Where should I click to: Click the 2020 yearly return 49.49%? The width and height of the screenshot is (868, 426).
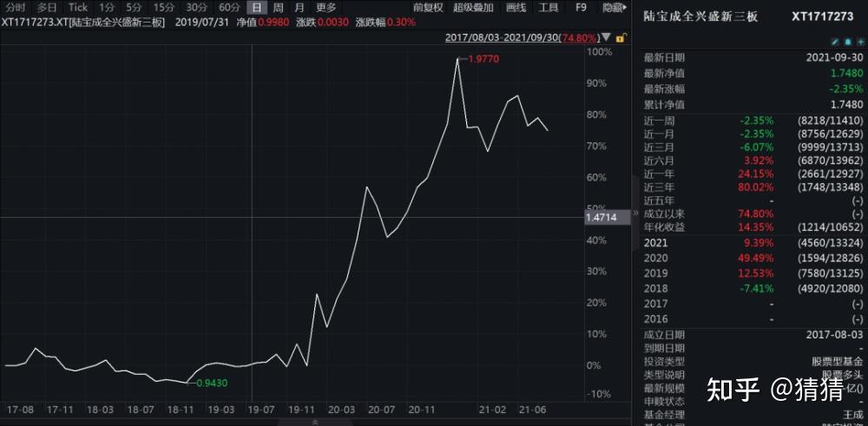tap(756, 258)
